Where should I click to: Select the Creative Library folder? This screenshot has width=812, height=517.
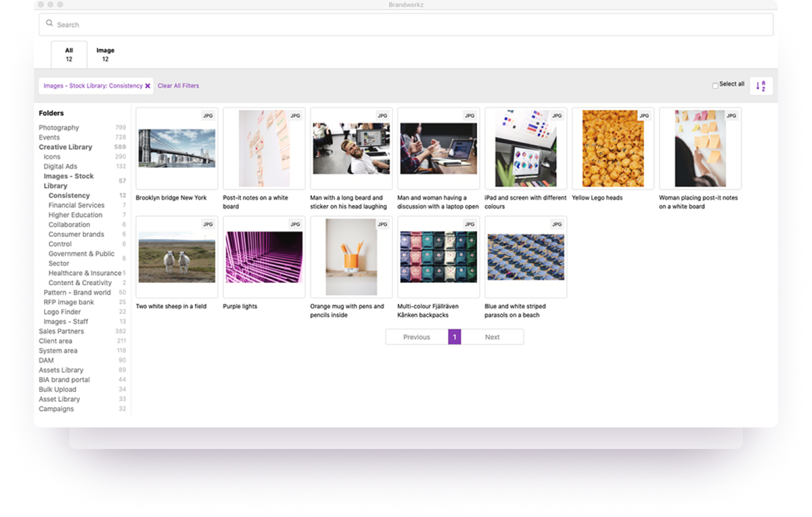[x=65, y=147]
